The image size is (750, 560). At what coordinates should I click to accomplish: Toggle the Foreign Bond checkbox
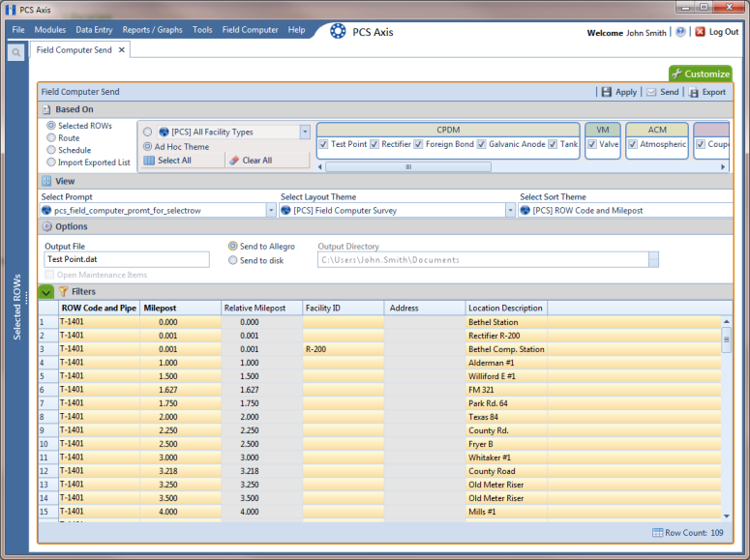pos(418,144)
